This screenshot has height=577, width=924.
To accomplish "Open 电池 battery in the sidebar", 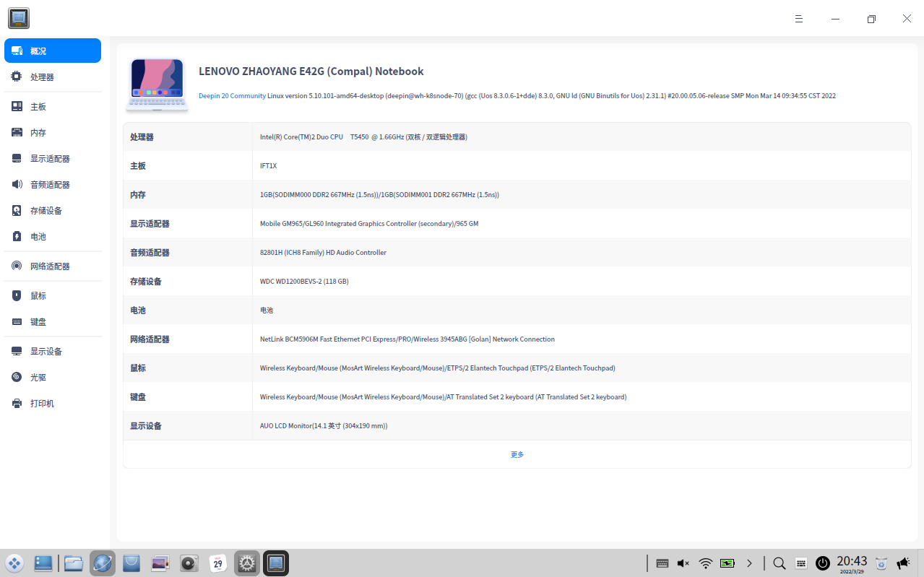I will point(53,236).
